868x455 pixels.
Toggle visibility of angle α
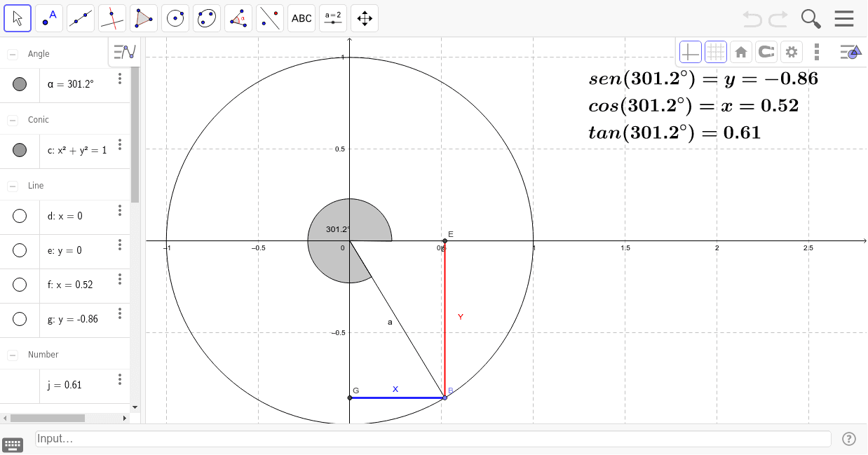(x=20, y=84)
